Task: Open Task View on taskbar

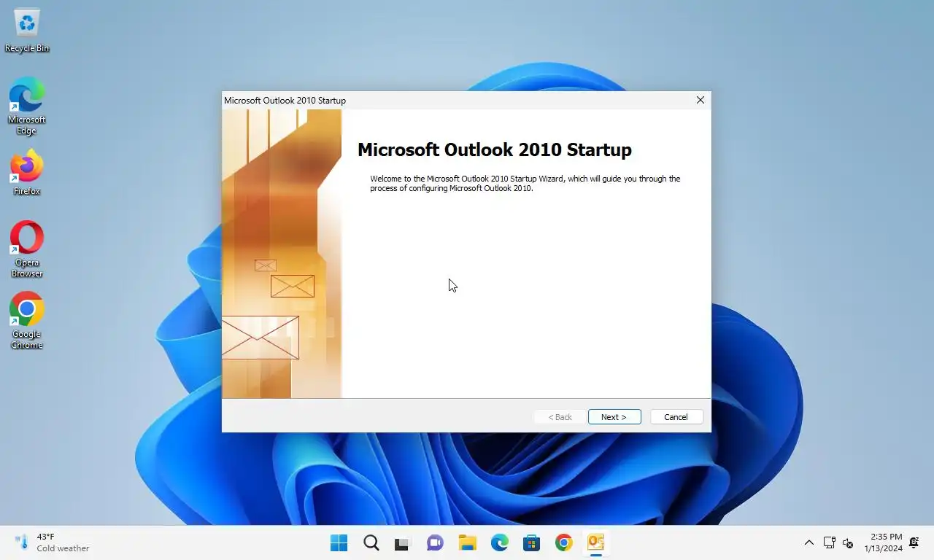Action: pyautogui.click(x=402, y=543)
